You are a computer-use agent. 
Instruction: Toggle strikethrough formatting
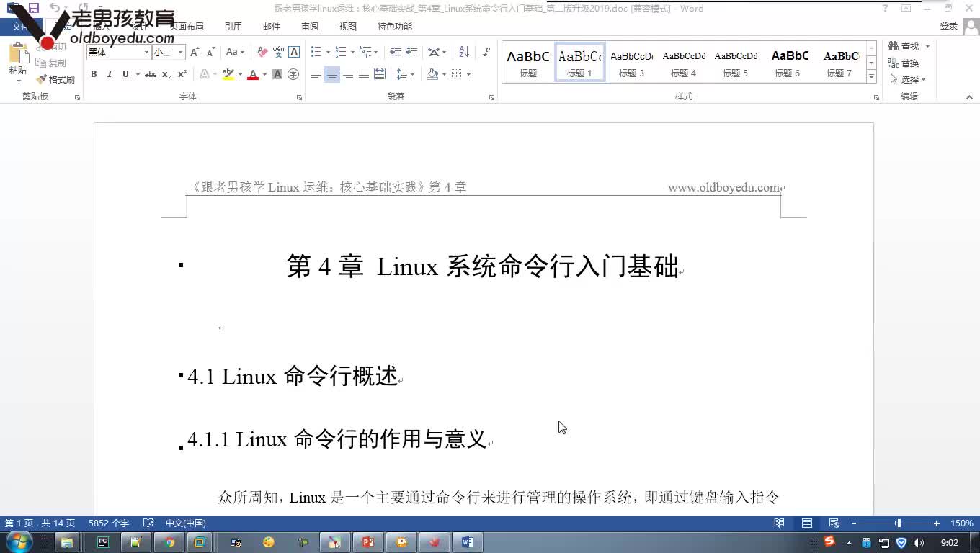[x=151, y=74]
